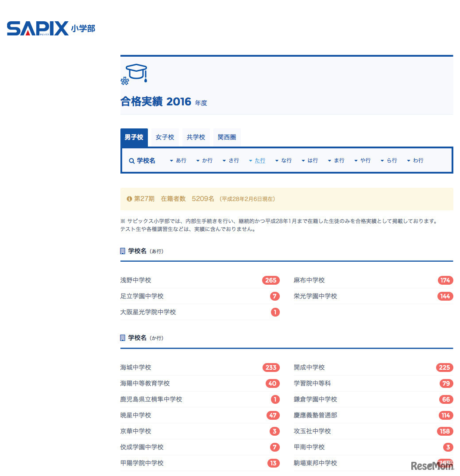Jump to the さ行 school list
Image resolution: width=460 pixels, height=476 pixels.
click(x=231, y=161)
